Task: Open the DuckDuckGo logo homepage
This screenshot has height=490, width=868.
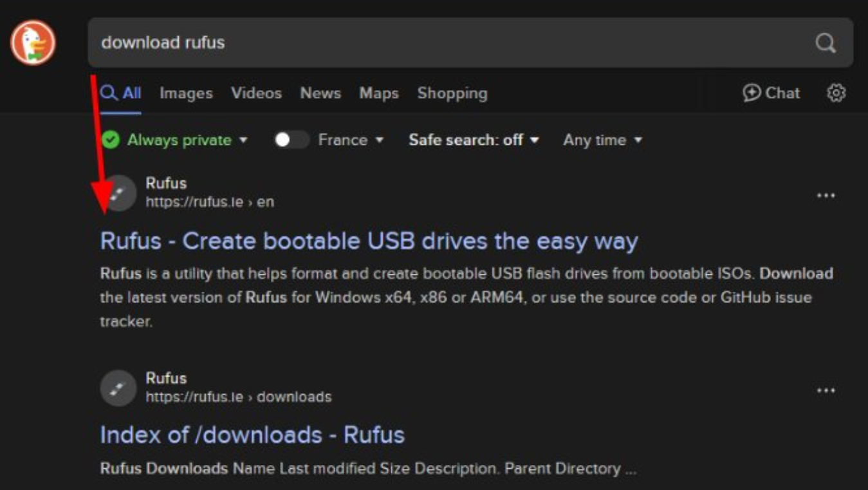Action: click(x=33, y=42)
